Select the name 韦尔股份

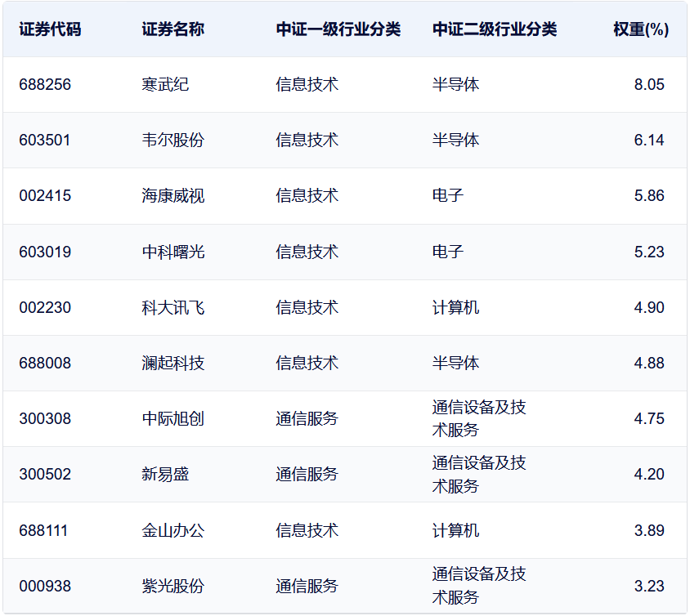[x=173, y=141]
